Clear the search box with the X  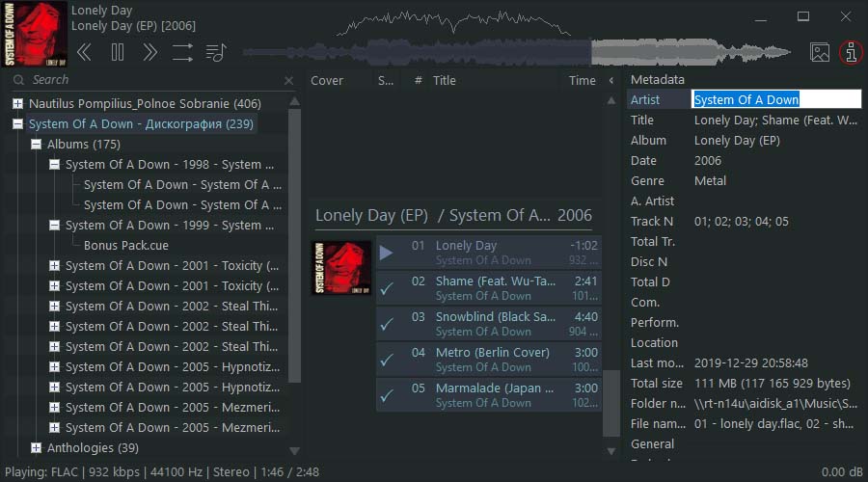click(288, 81)
